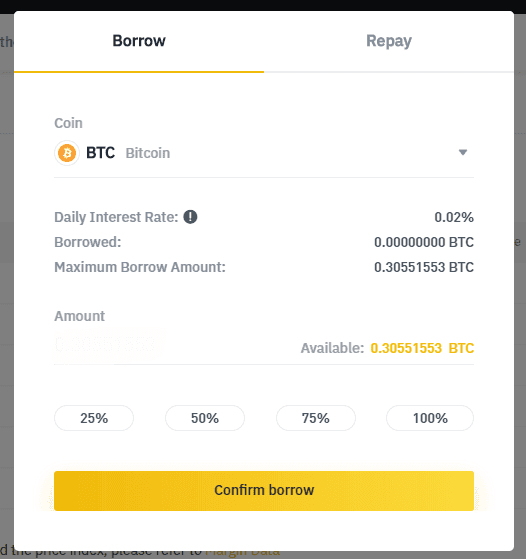Switch to the Repay tab

[389, 41]
